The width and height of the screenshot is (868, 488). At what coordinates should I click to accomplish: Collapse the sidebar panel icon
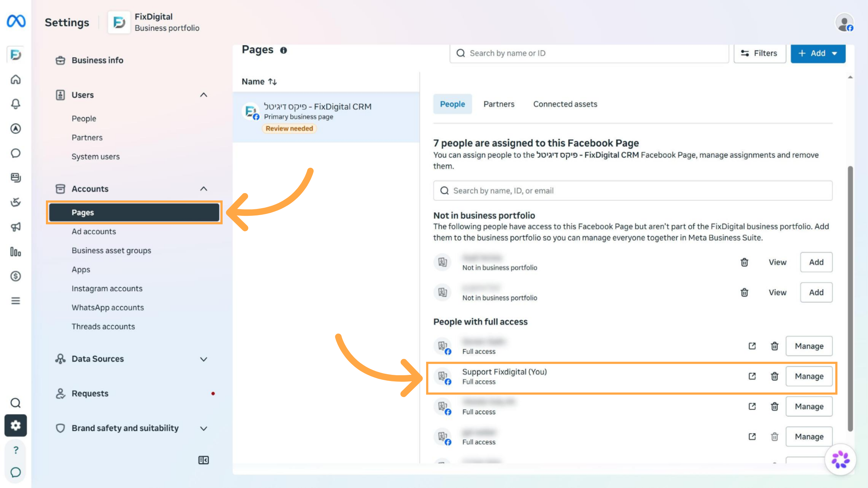pyautogui.click(x=204, y=460)
